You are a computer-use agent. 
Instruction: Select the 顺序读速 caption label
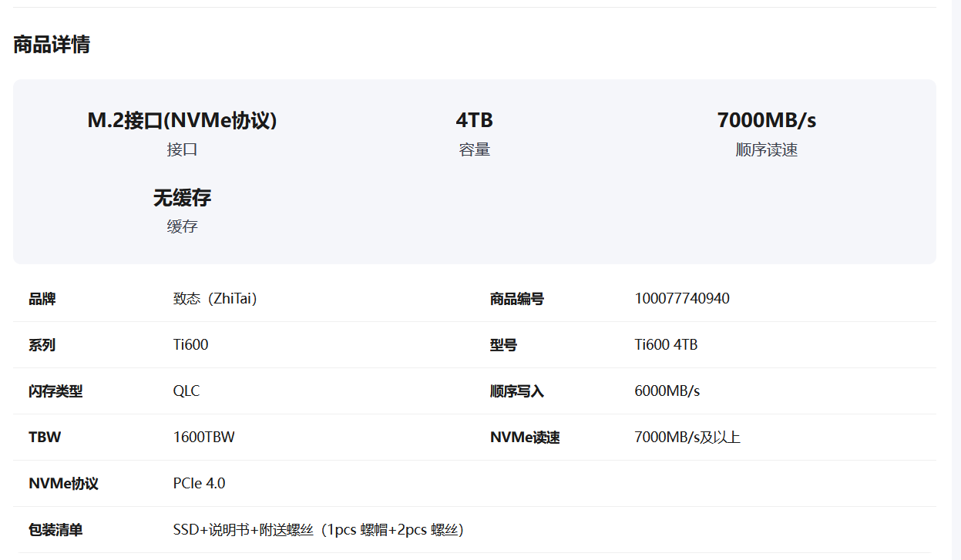pos(766,150)
